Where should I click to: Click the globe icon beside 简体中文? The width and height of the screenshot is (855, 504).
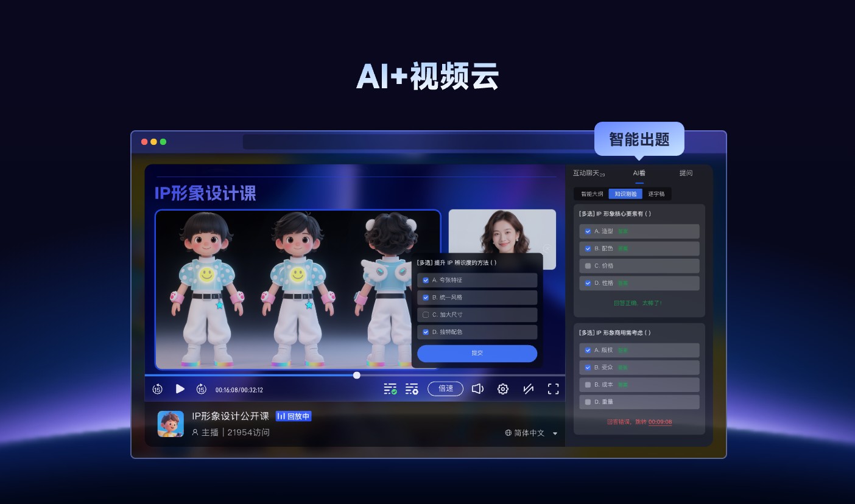coord(508,433)
